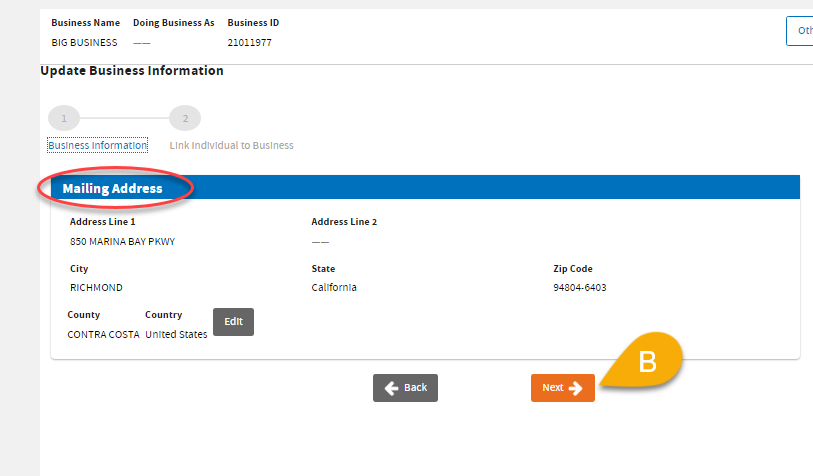Click the Next button
Image resolution: width=813 pixels, height=476 pixels.
562,388
